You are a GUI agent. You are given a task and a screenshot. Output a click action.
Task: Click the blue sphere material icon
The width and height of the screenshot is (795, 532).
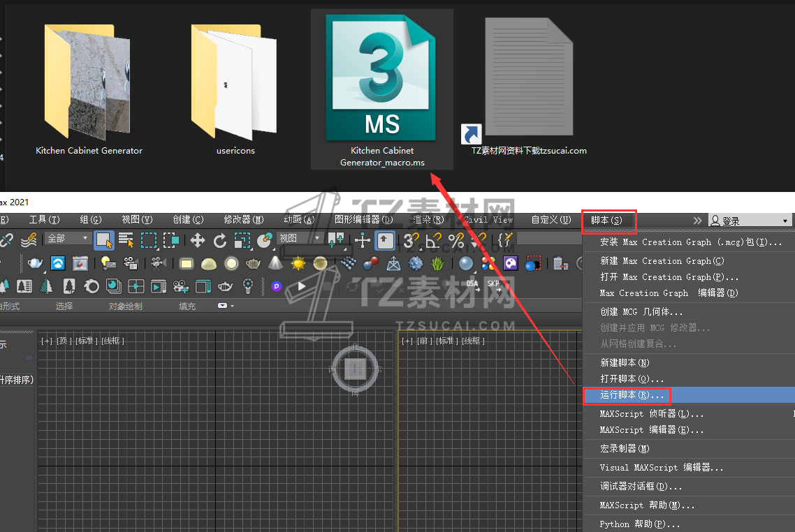tap(465, 263)
